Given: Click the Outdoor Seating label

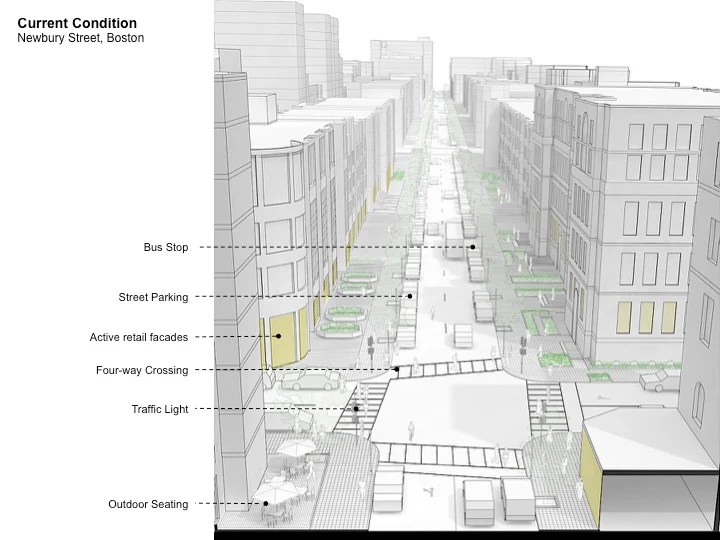Looking at the screenshot, I should (148, 504).
